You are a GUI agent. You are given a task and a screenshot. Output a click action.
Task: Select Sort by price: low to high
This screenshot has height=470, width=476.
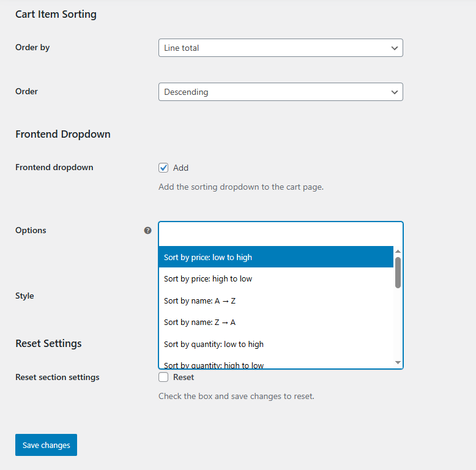(276, 257)
